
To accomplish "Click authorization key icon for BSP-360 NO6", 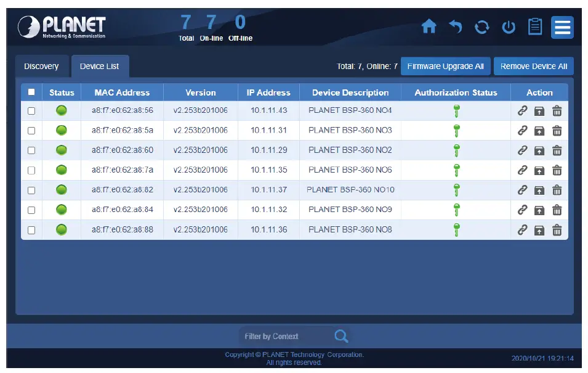I will click(456, 170).
